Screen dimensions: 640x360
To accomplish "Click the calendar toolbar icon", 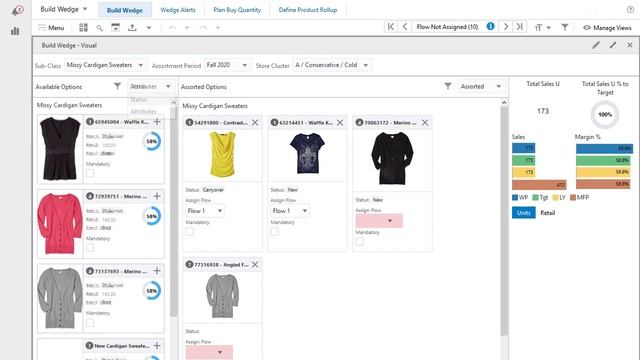I will click(116, 27).
